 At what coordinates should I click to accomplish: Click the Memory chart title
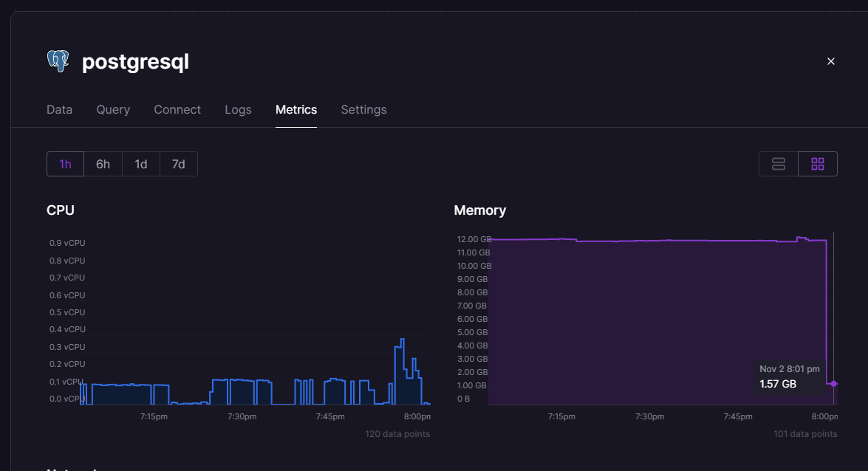pyautogui.click(x=479, y=210)
